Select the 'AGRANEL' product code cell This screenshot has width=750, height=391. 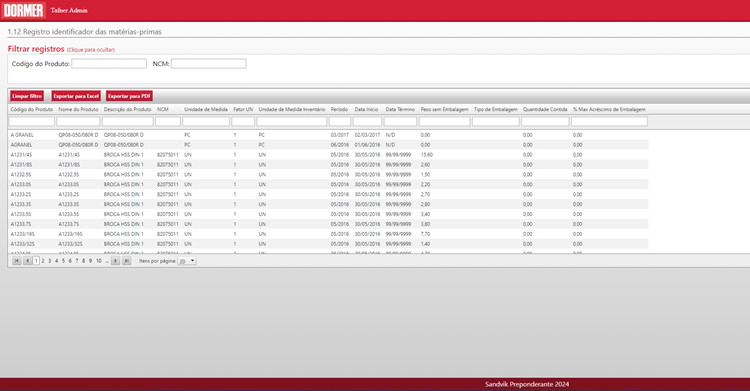click(21, 145)
